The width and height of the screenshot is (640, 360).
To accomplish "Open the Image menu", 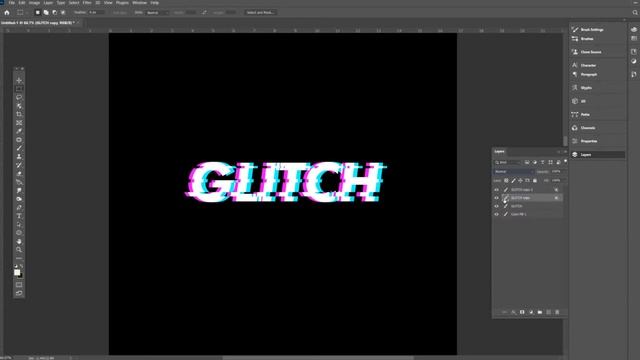I will (34, 2).
